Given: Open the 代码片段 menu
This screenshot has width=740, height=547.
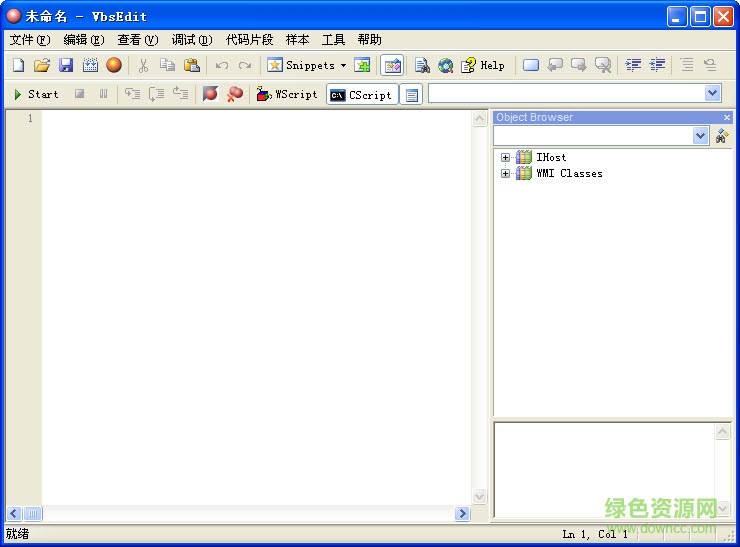Looking at the screenshot, I should [x=249, y=40].
